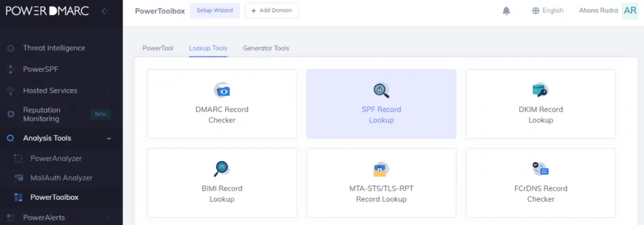Image resolution: width=644 pixels, height=225 pixels.
Task: Switch to the Lookup Tools tab
Action: [208, 48]
